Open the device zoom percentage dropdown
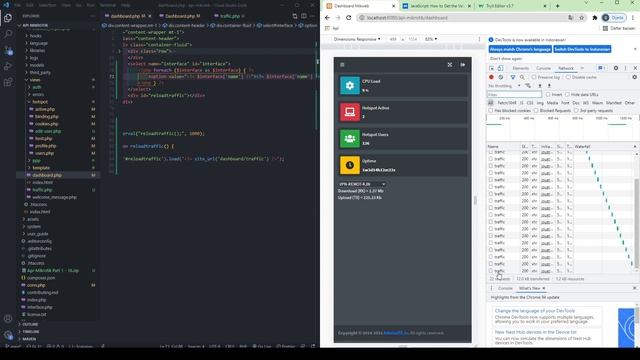Screen dimensions: 640x360 pos(431,39)
